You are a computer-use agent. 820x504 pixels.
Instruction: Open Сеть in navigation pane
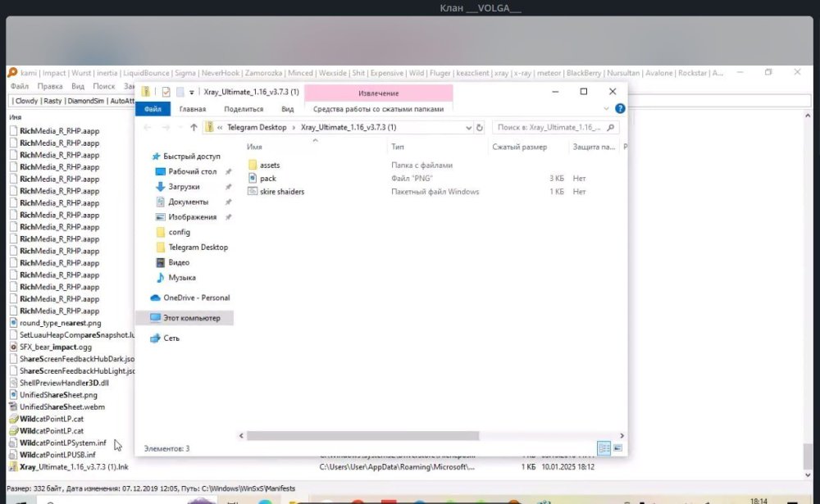pyautogui.click(x=171, y=338)
